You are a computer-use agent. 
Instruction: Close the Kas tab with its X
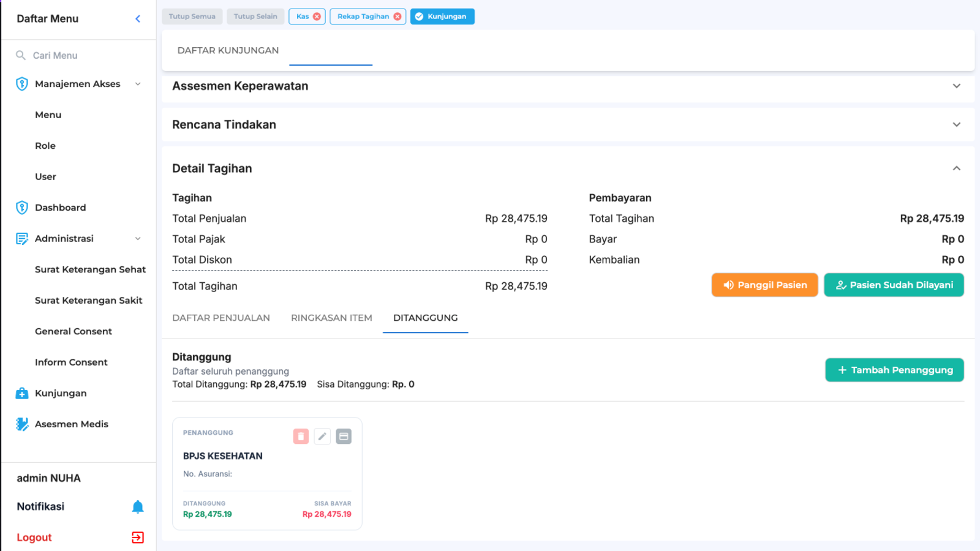pyautogui.click(x=317, y=17)
